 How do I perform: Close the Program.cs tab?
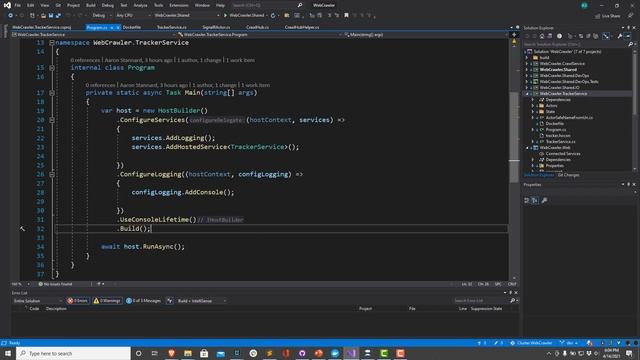coord(117,27)
